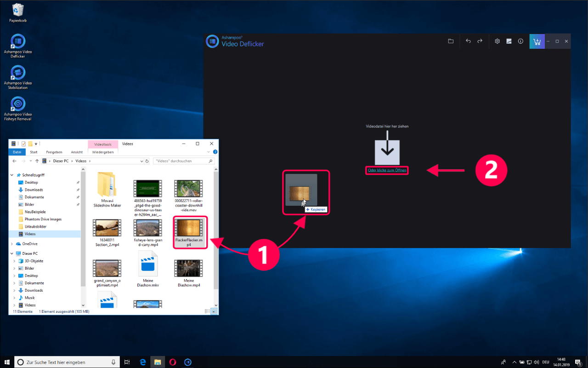Viewport: 588px width, 368px height.
Task: Open the Ansicht ribbon tab
Action: [x=77, y=152]
